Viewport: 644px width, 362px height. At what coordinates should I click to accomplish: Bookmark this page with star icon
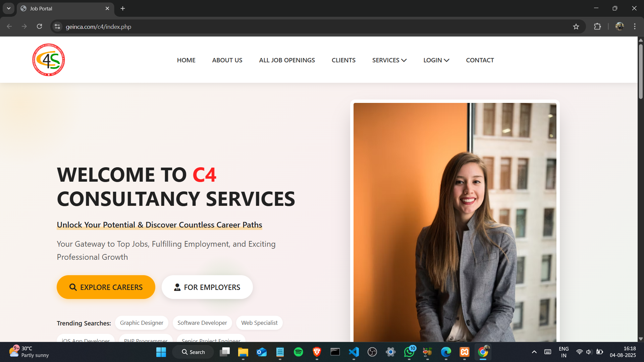point(576,27)
